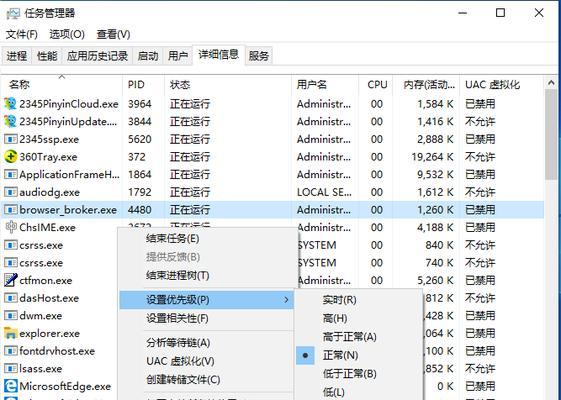
Task: Click the ChsIME.exe process icon
Action: [11, 227]
